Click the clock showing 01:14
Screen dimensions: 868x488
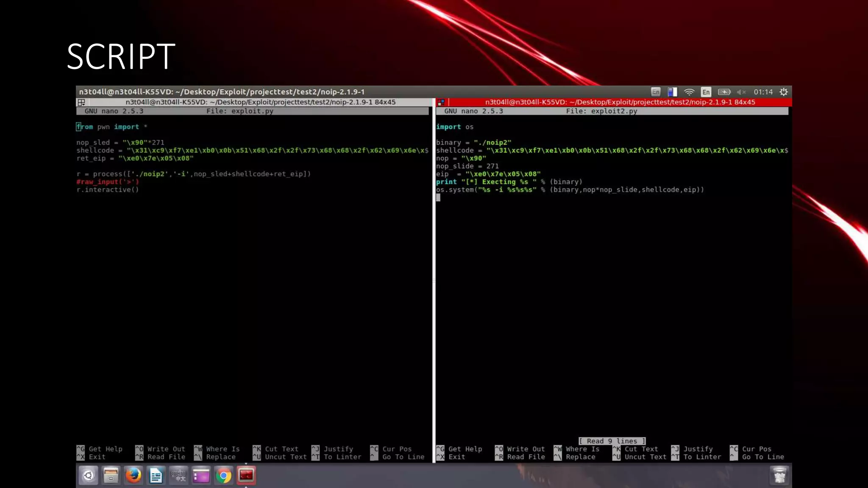point(763,92)
